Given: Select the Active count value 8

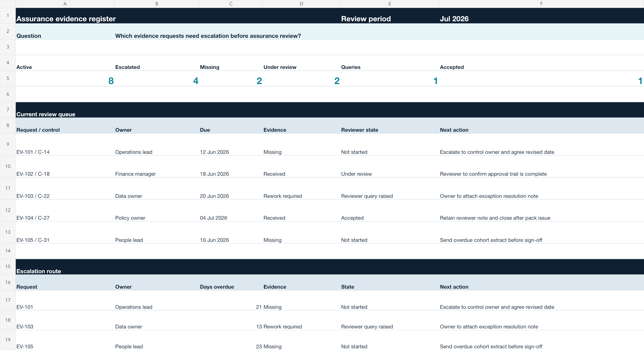Looking at the screenshot, I should 65,78.
